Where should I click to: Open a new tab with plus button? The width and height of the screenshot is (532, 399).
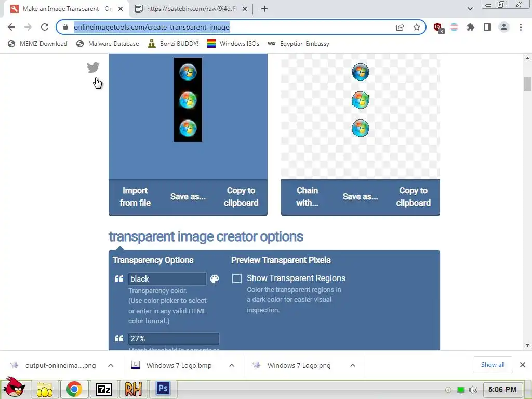[x=264, y=9]
